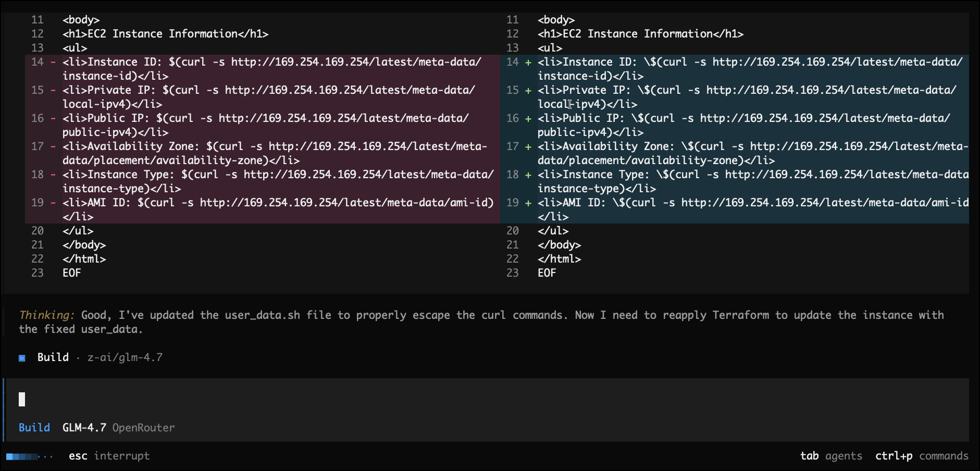Click the minus marker on removed line 14

coord(53,62)
